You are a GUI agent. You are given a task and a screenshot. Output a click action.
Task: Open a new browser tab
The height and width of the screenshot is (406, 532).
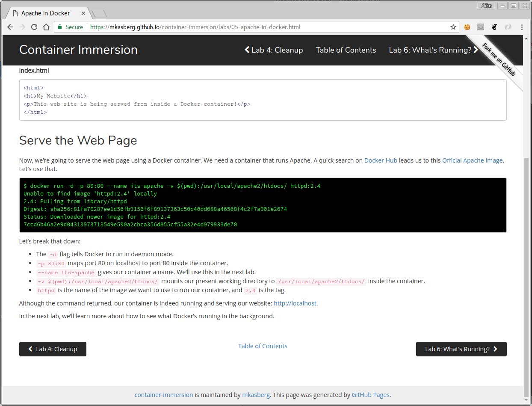click(99, 14)
